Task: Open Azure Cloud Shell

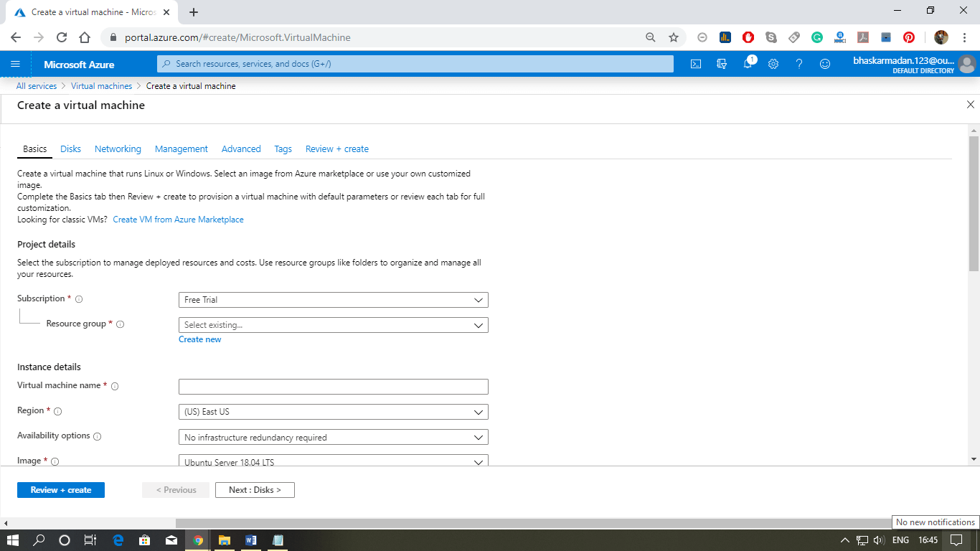Action: pyautogui.click(x=695, y=64)
